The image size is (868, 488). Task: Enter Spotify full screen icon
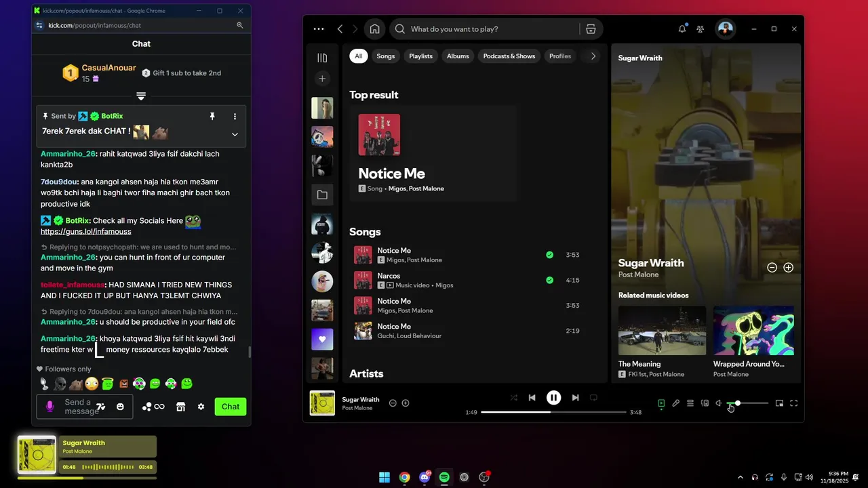(794, 403)
